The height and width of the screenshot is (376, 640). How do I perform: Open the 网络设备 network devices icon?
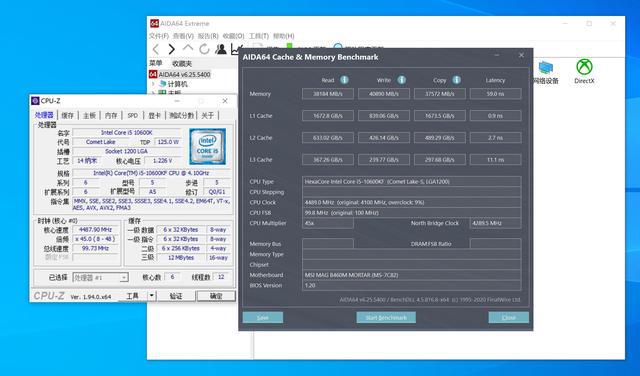click(x=546, y=72)
